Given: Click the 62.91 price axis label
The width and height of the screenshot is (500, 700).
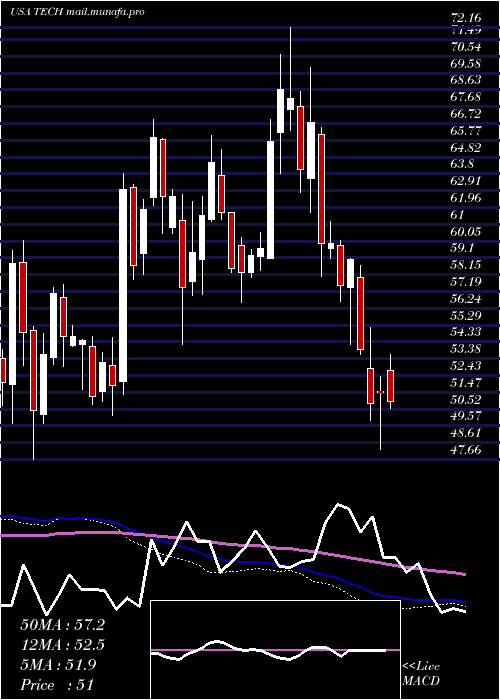Looking at the screenshot, I should click(466, 181).
